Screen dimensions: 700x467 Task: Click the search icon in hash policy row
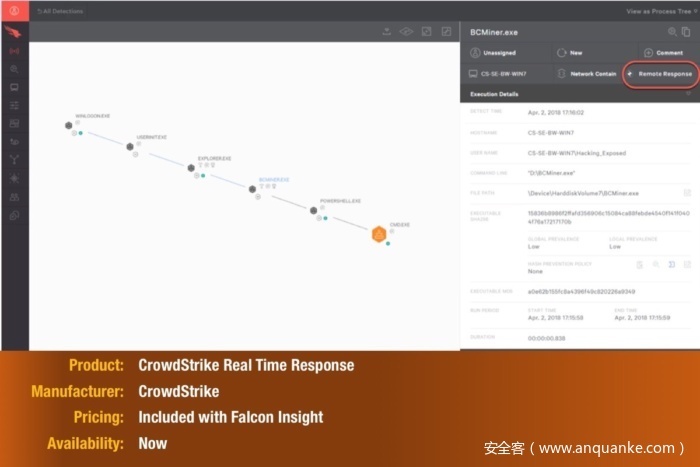pos(655,265)
